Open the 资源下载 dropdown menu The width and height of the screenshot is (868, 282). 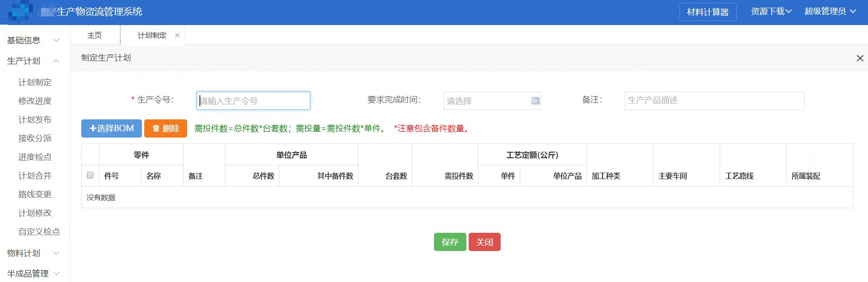(x=771, y=11)
